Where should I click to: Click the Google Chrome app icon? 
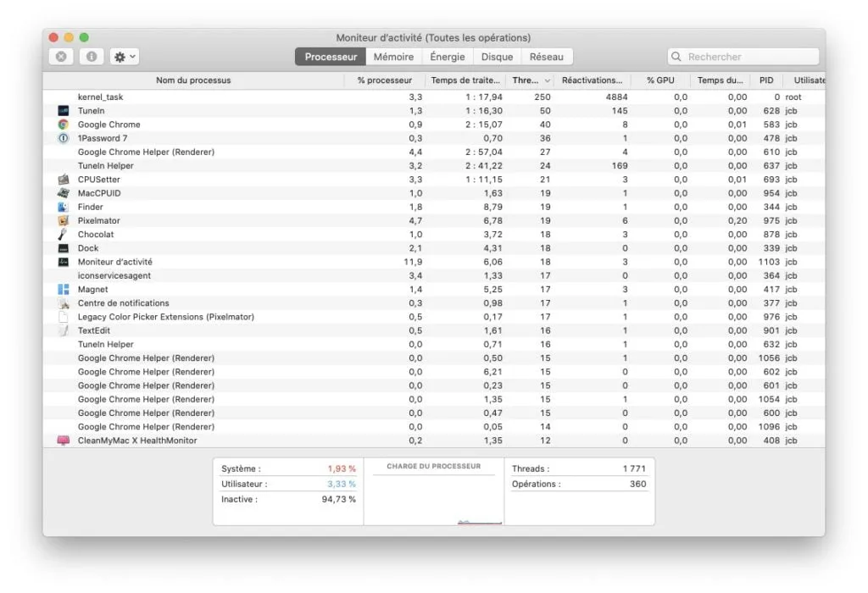click(x=63, y=125)
